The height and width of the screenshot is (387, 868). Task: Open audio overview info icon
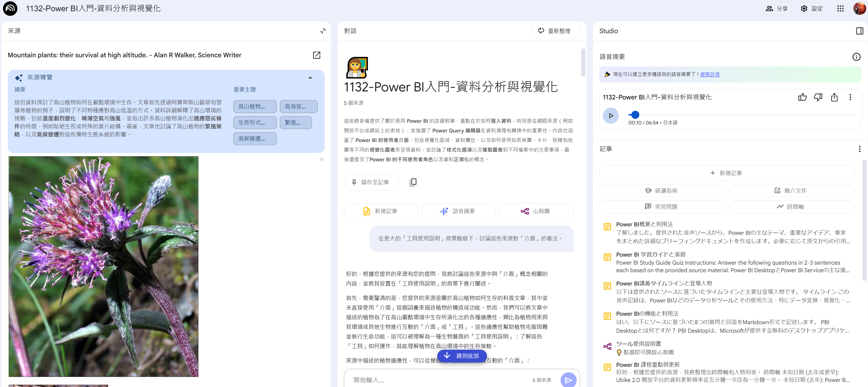856,57
